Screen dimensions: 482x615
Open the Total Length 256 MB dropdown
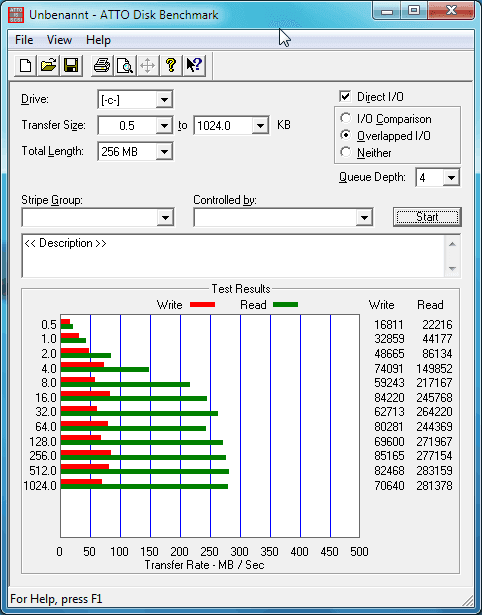164,151
